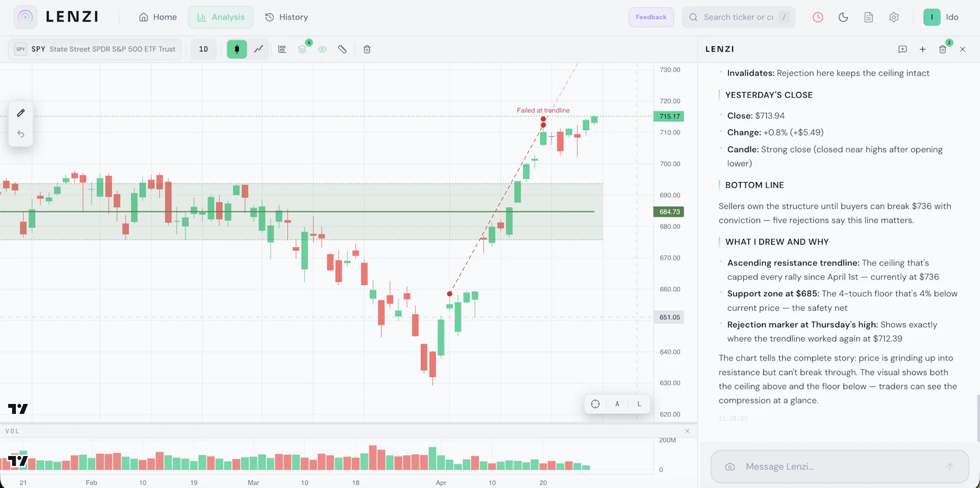
Task: Toggle log scale with the L button
Action: [639, 403]
